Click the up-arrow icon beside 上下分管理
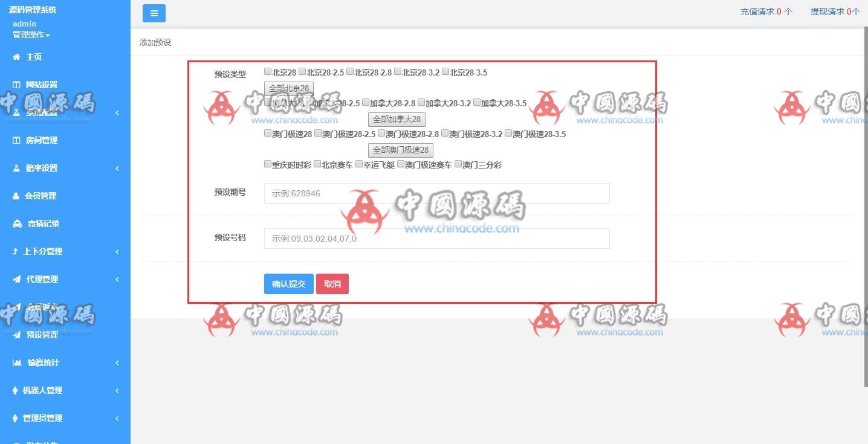The height and width of the screenshot is (444, 868). point(16,251)
